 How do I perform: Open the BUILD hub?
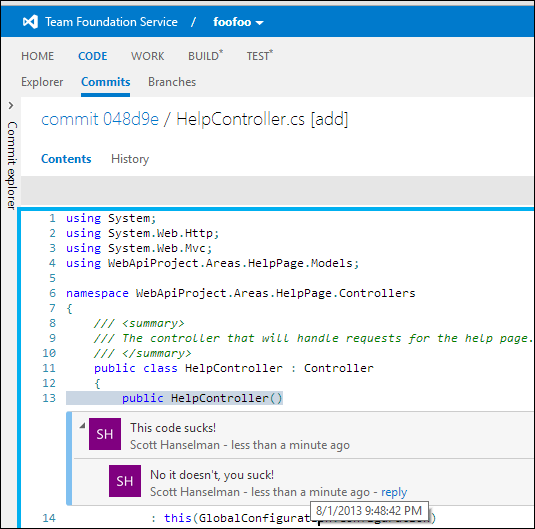[x=205, y=56]
